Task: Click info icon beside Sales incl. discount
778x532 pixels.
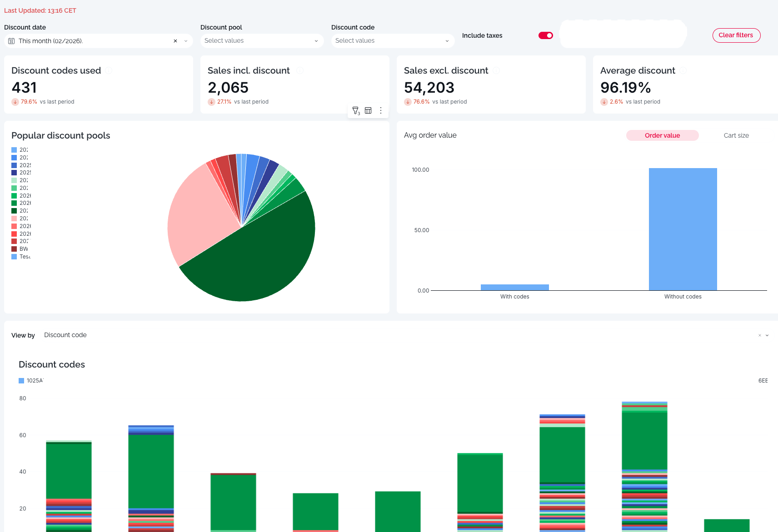Action: 300,70
